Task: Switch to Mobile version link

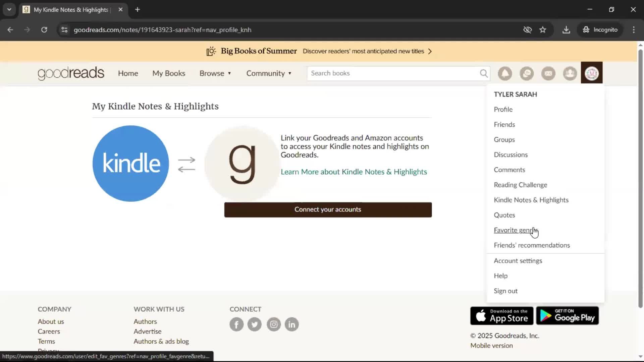Action: 491,346
